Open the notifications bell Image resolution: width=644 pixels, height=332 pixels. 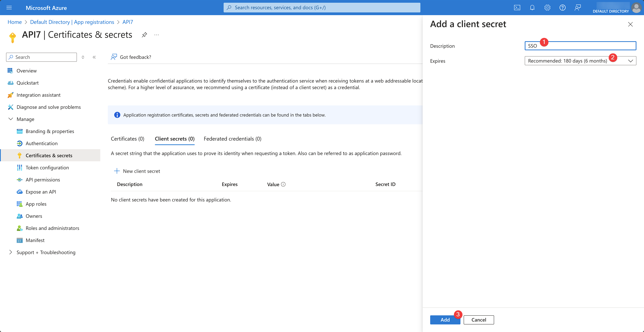coord(532,8)
